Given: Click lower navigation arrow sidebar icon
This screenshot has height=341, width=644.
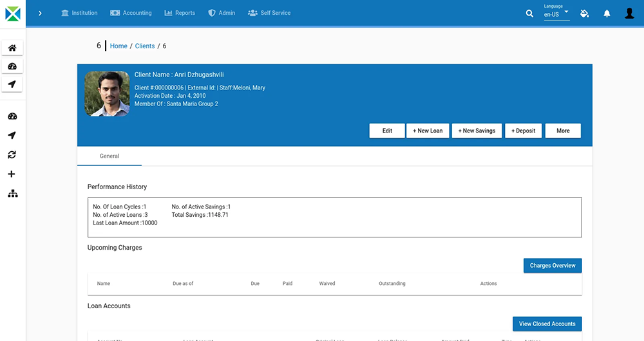Looking at the screenshot, I should (12, 135).
